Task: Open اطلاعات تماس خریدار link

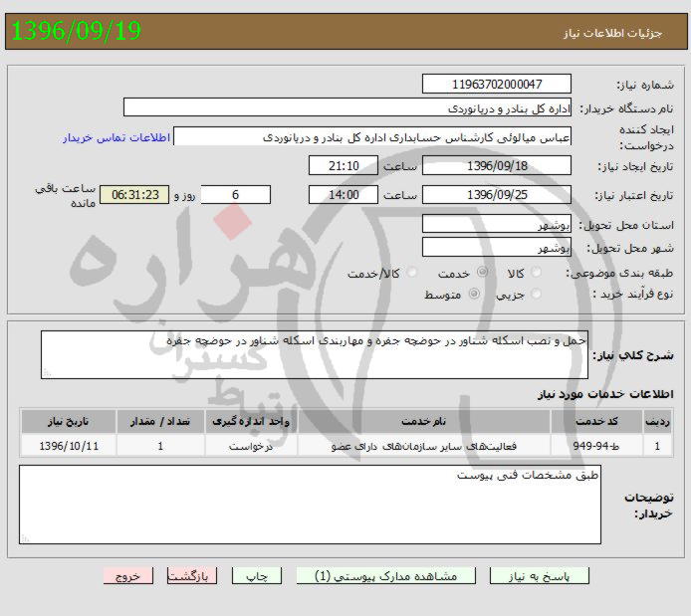Action: pos(116,137)
